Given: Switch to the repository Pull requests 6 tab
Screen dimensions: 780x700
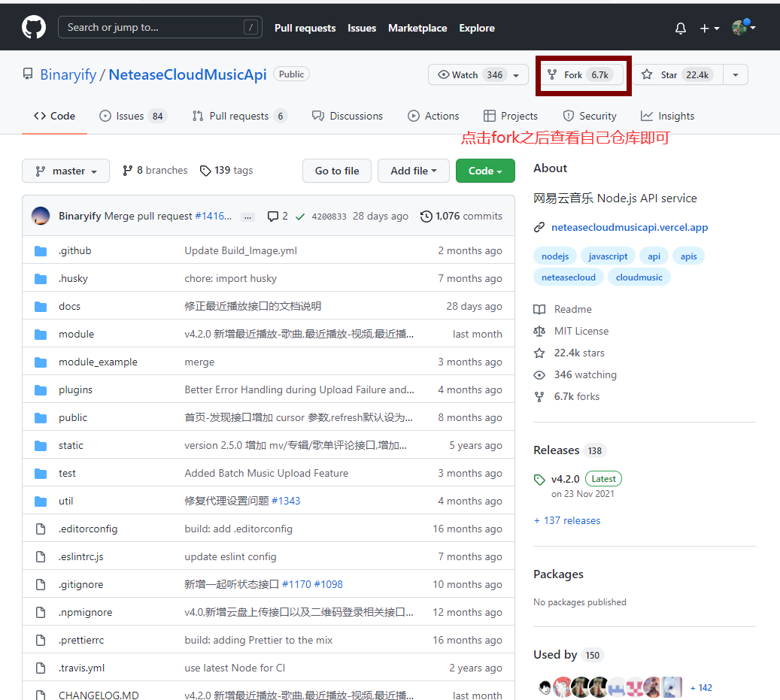Looking at the screenshot, I should [240, 116].
